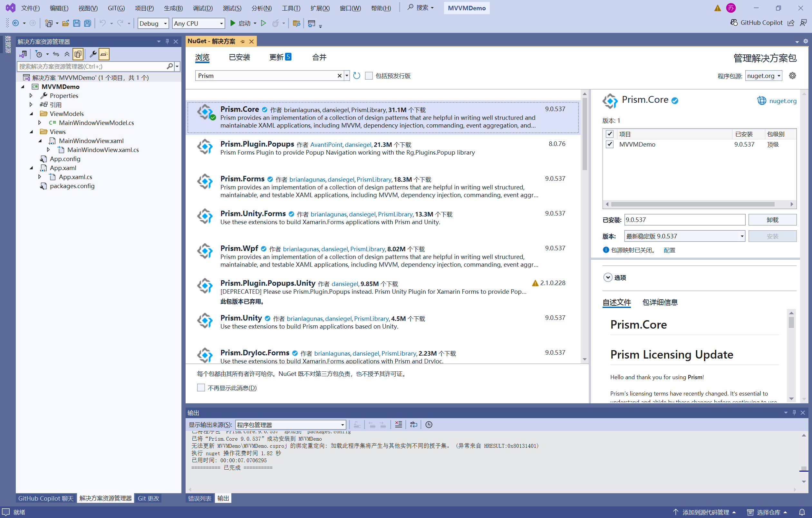
Task: Toggle word wrap in Output panel
Action: 414,425
